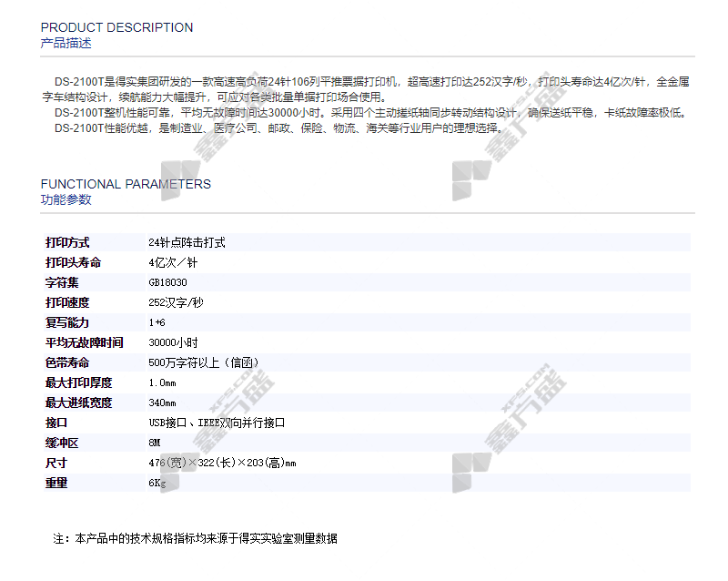The height and width of the screenshot is (581, 728).
Task: Select the "平均无故障时间" row label
Action: pyautogui.click(x=84, y=342)
